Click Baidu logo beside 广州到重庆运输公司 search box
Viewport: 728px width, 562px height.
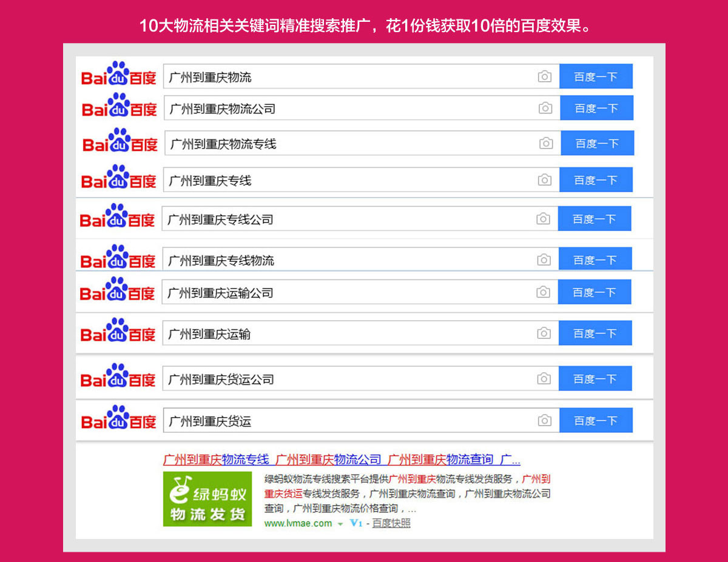(118, 290)
